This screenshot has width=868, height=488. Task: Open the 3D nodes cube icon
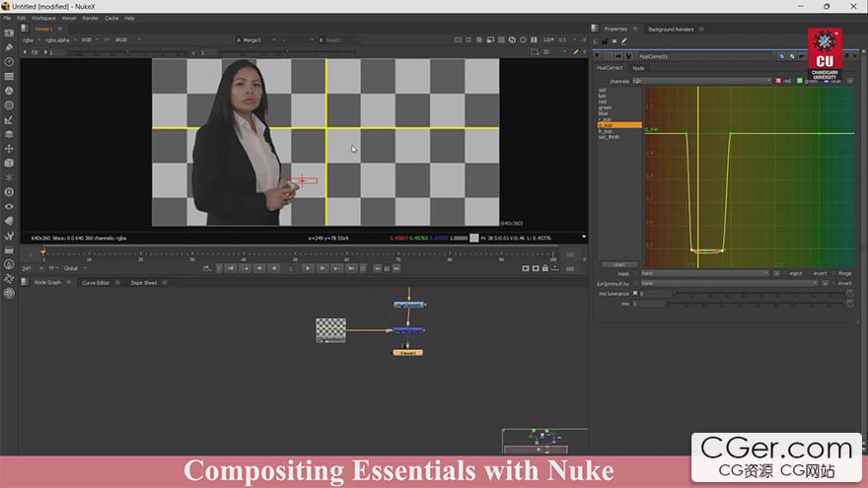click(x=9, y=164)
